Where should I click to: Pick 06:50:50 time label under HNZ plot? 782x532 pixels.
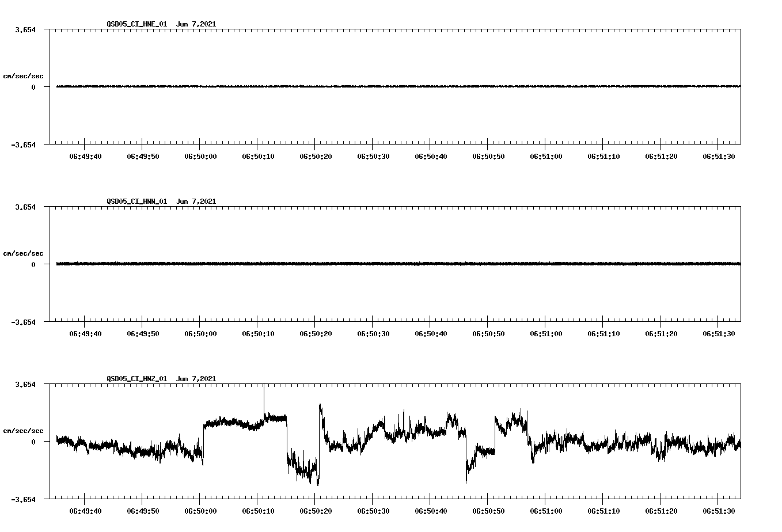tap(488, 511)
